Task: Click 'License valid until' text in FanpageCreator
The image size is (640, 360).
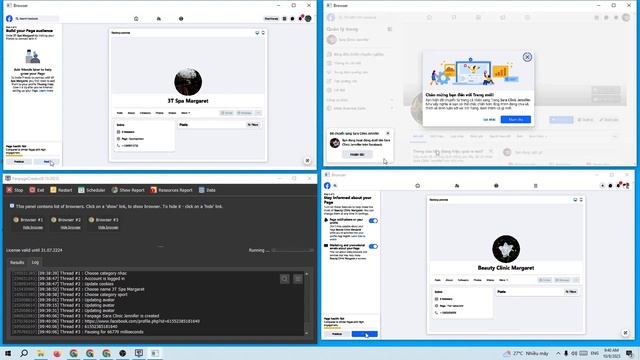Action: click(34, 250)
